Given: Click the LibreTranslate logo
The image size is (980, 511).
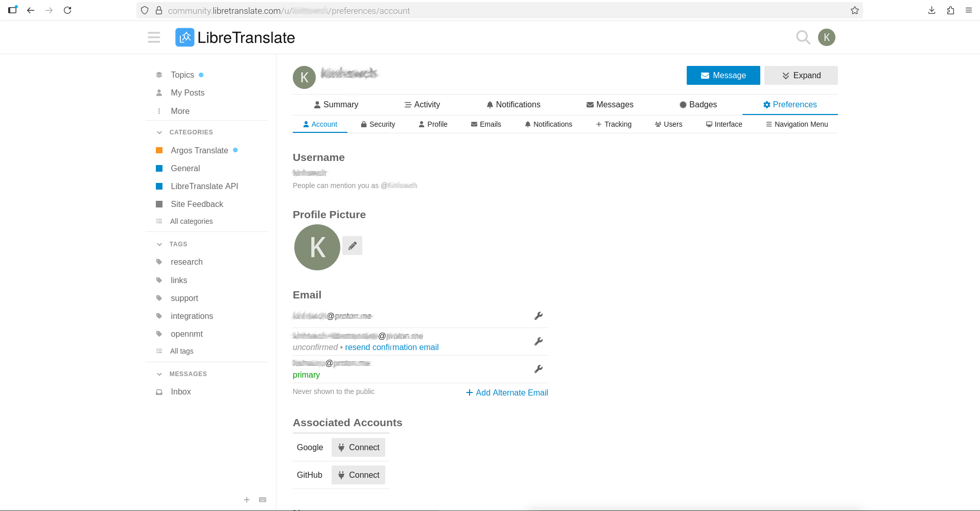Looking at the screenshot, I should pyautogui.click(x=235, y=37).
